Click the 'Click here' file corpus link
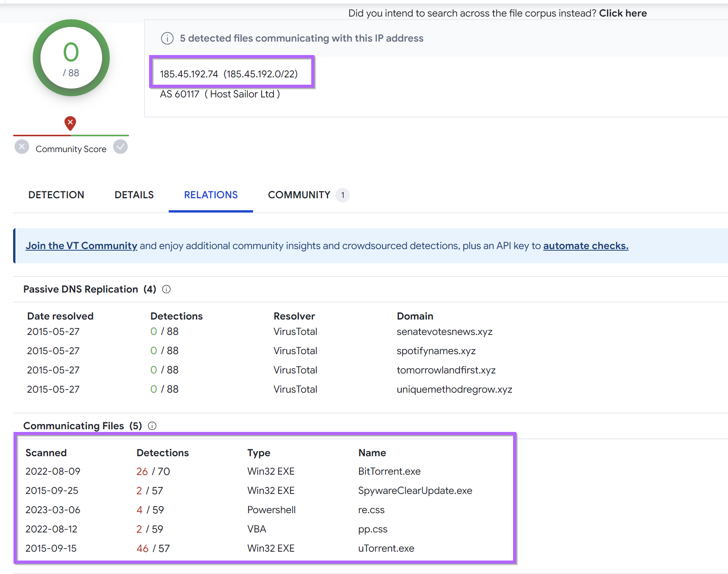Viewport: 728px width, 574px height. coord(623,13)
